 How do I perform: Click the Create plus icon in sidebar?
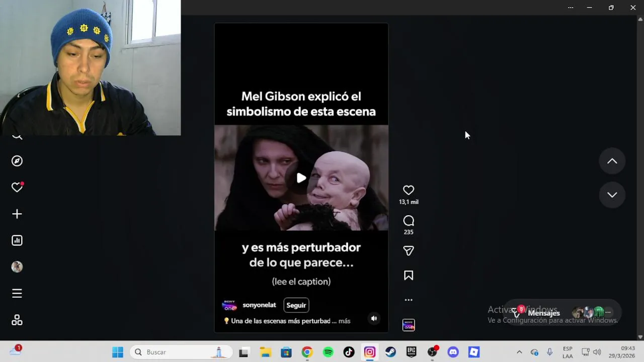pos(17,214)
